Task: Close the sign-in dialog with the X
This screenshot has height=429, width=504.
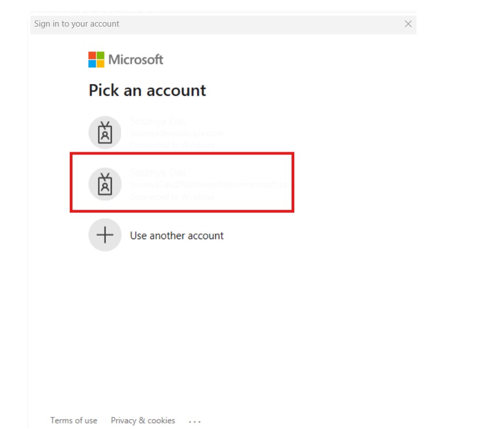Action: pos(408,24)
